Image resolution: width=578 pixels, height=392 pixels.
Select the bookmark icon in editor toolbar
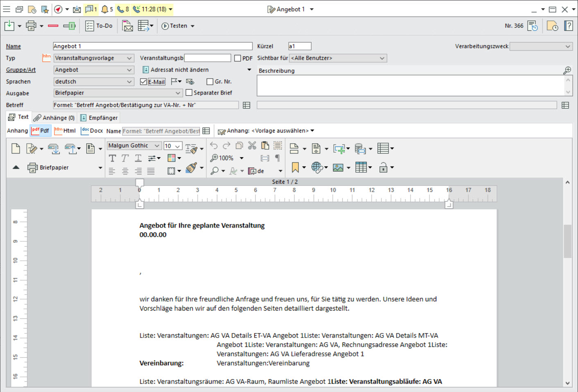[x=295, y=167]
